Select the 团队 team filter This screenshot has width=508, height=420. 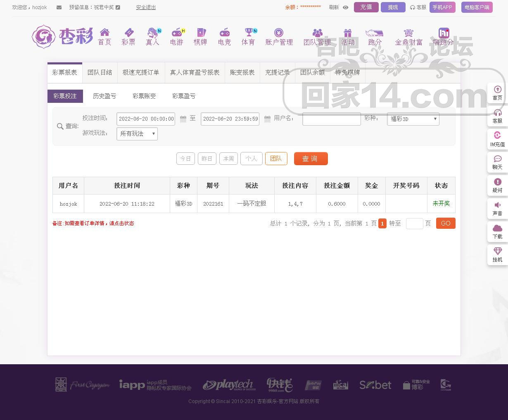coord(276,159)
